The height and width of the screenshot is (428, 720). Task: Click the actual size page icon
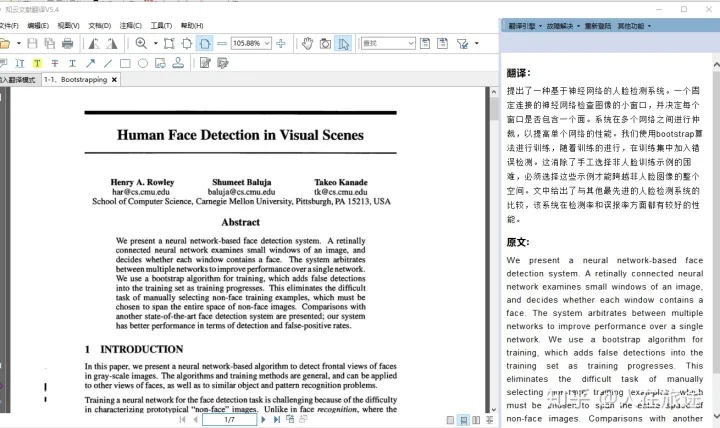[x=169, y=44]
